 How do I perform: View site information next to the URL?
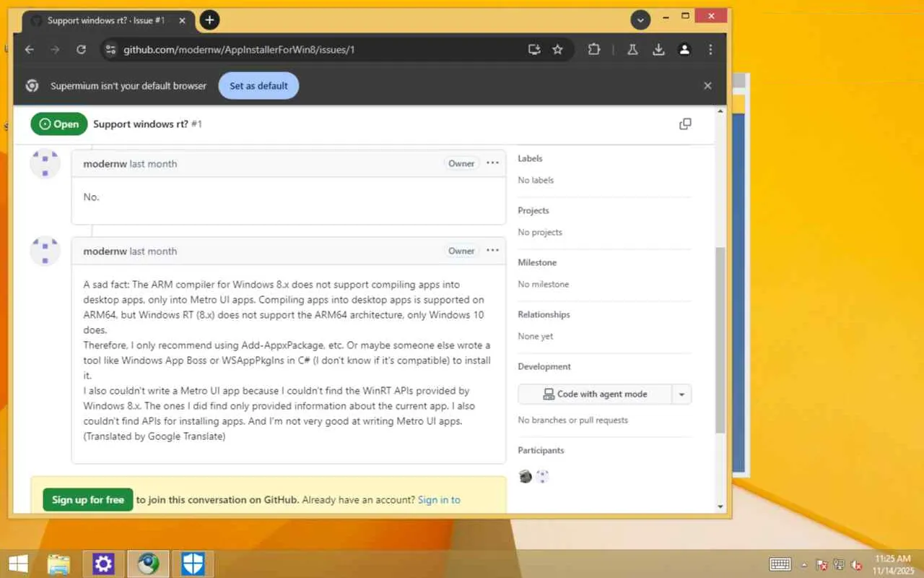tap(110, 50)
